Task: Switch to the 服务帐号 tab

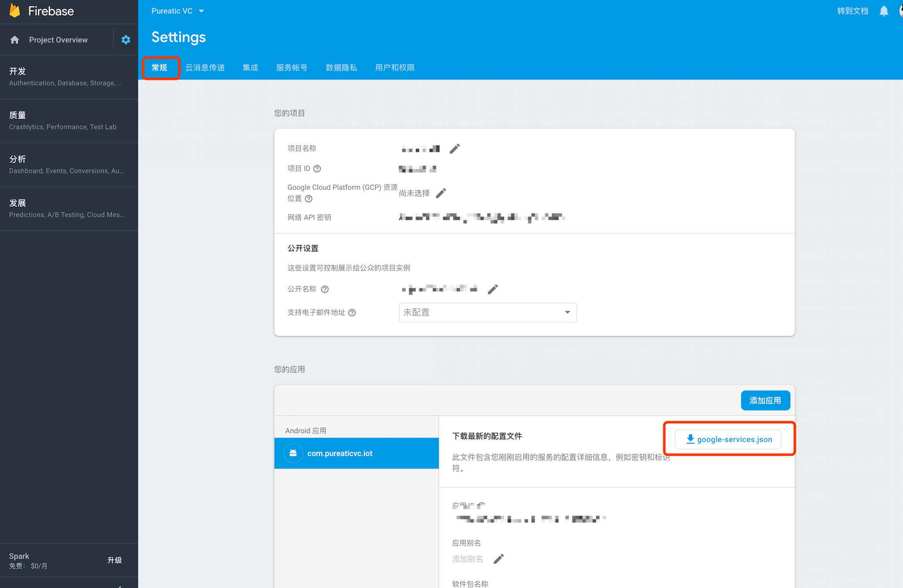Action: tap(292, 68)
